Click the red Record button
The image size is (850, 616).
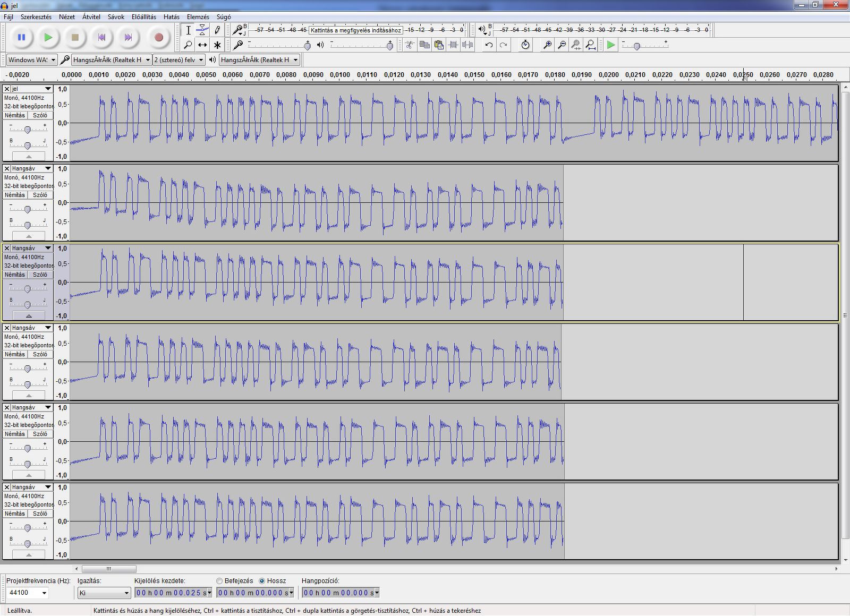point(158,37)
